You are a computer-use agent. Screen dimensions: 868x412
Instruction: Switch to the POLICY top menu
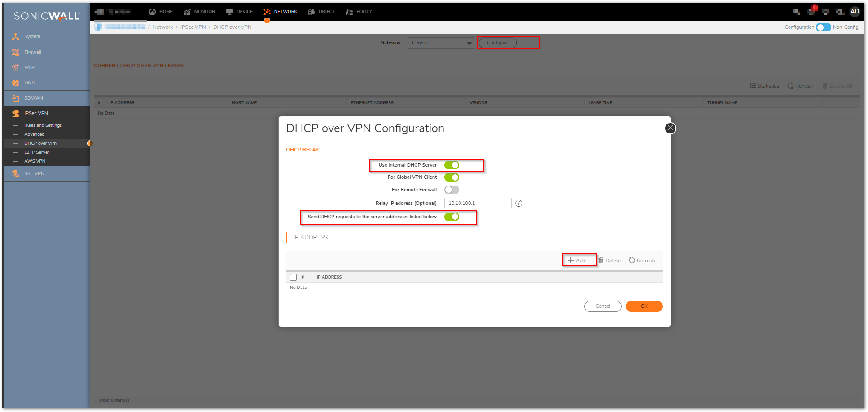359,12
